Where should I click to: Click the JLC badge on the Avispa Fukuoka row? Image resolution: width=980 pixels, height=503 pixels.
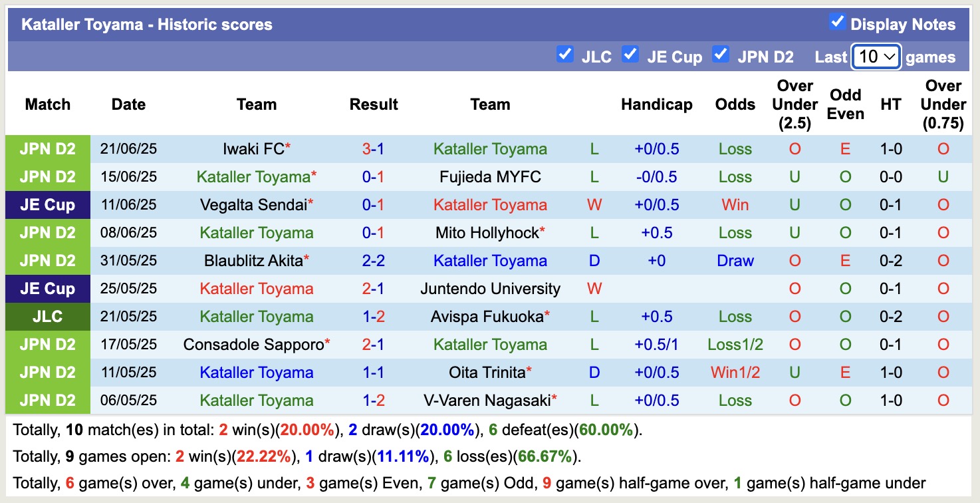(47, 317)
